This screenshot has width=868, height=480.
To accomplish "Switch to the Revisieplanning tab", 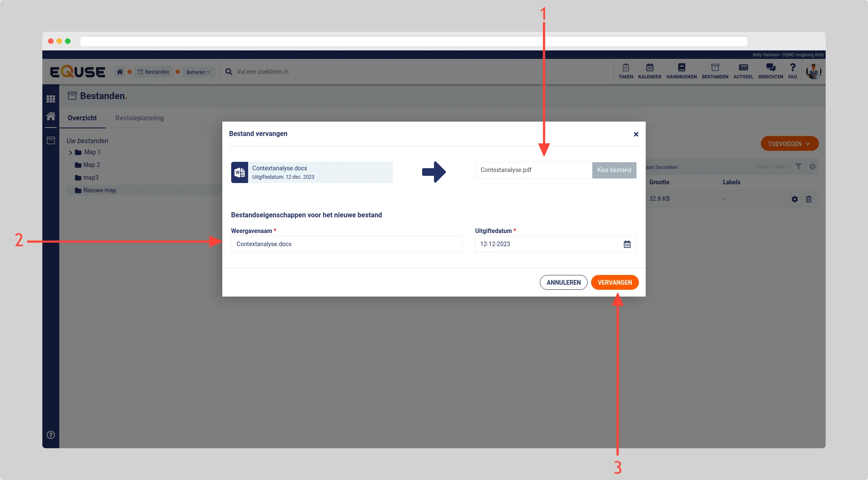I will coord(139,118).
